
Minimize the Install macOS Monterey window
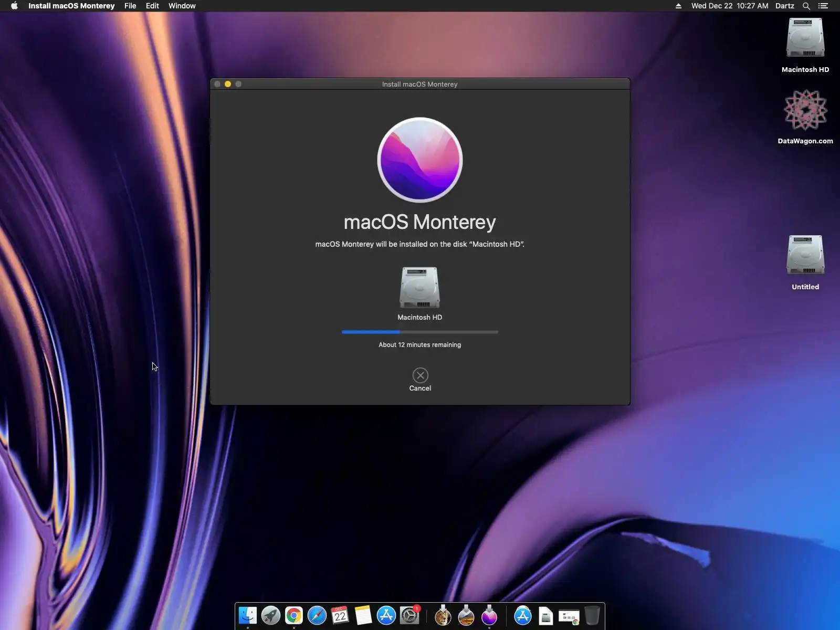(x=228, y=84)
